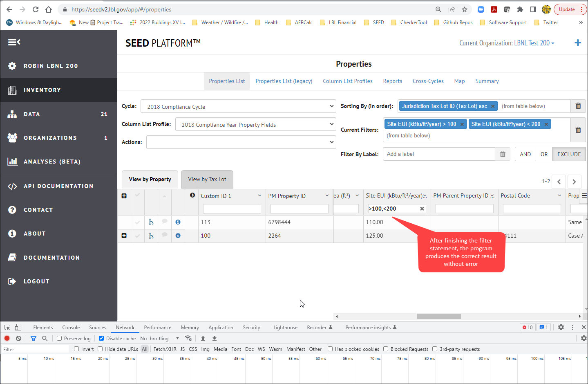Screen dimensions: 588x384
Task: Check the Invert filter checkbox
Action: click(76, 349)
